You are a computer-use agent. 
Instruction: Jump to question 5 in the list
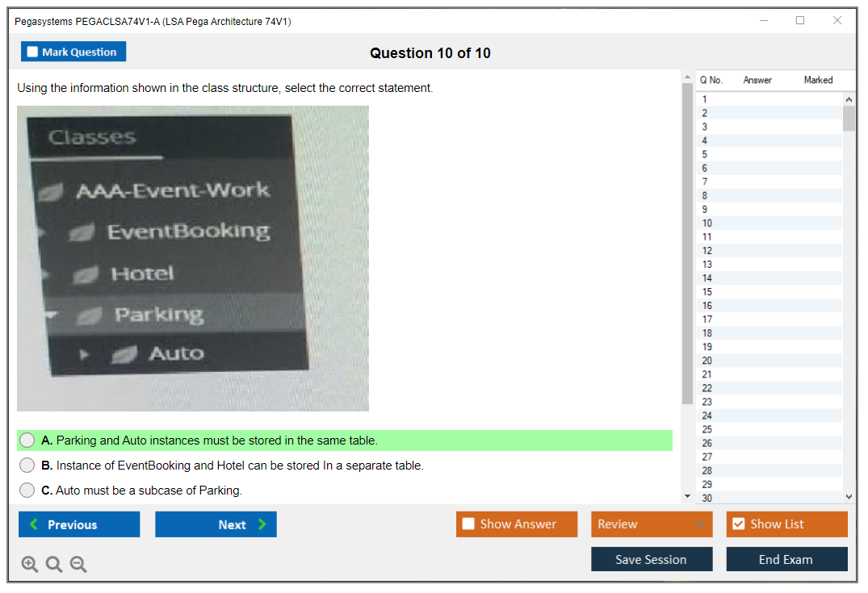tap(705, 154)
